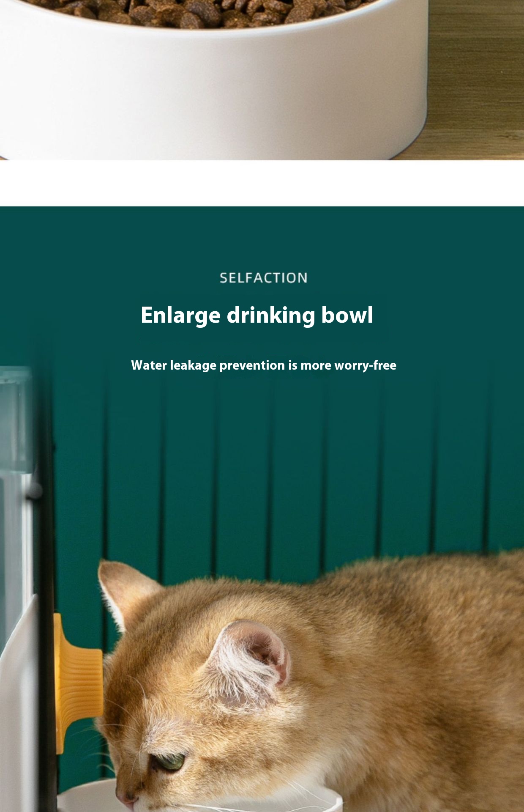Click the SELFACTION heading text

click(264, 278)
